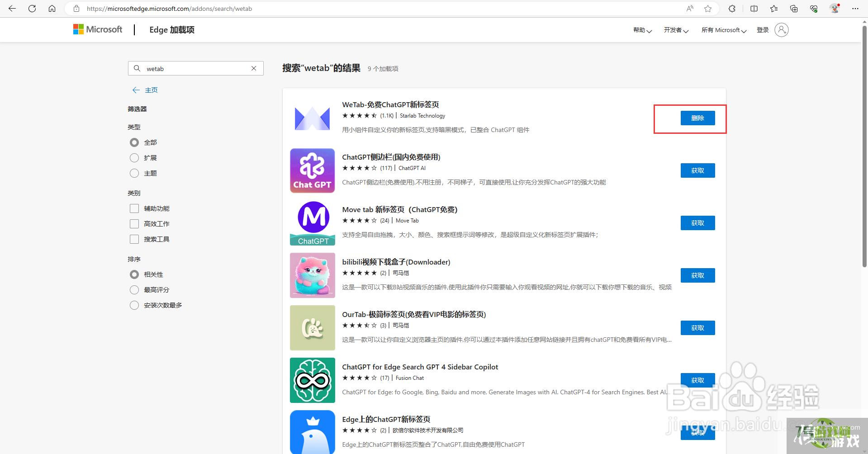868x454 pixels.
Task: Open the Extensions puzzle icon
Action: (x=732, y=9)
